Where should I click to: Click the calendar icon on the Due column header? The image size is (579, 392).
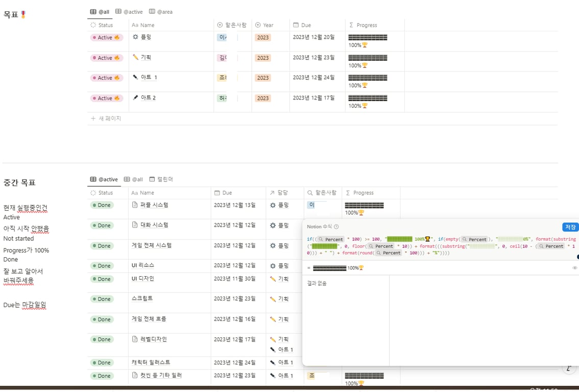pos(296,24)
